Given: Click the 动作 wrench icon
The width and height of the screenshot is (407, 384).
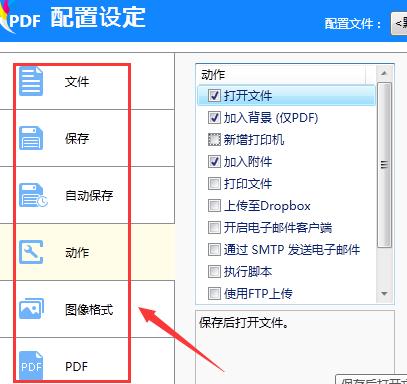Looking at the screenshot, I should pyautogui.click(x=31, y=252).
